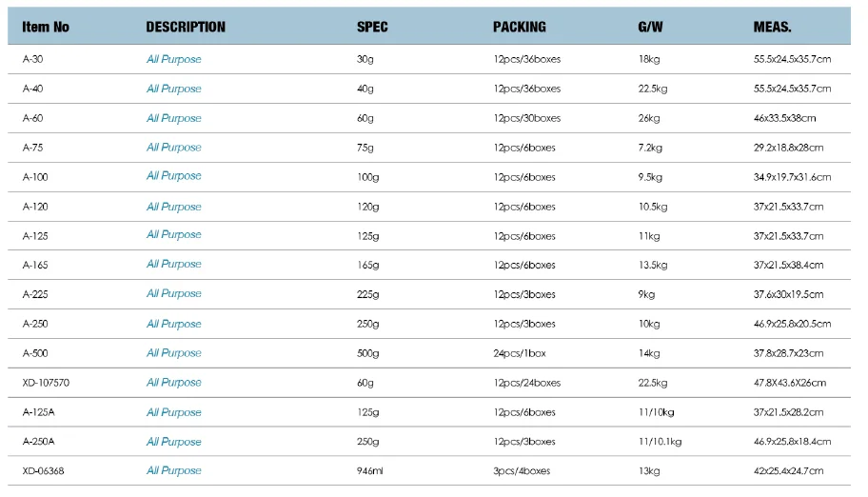This screenshot has width=868, height=497.
Task: Click the Item No column header
Action: (x=46, y=27)
